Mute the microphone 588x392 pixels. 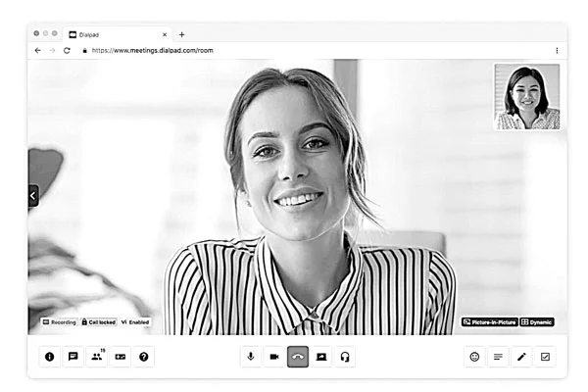(251, 357)
